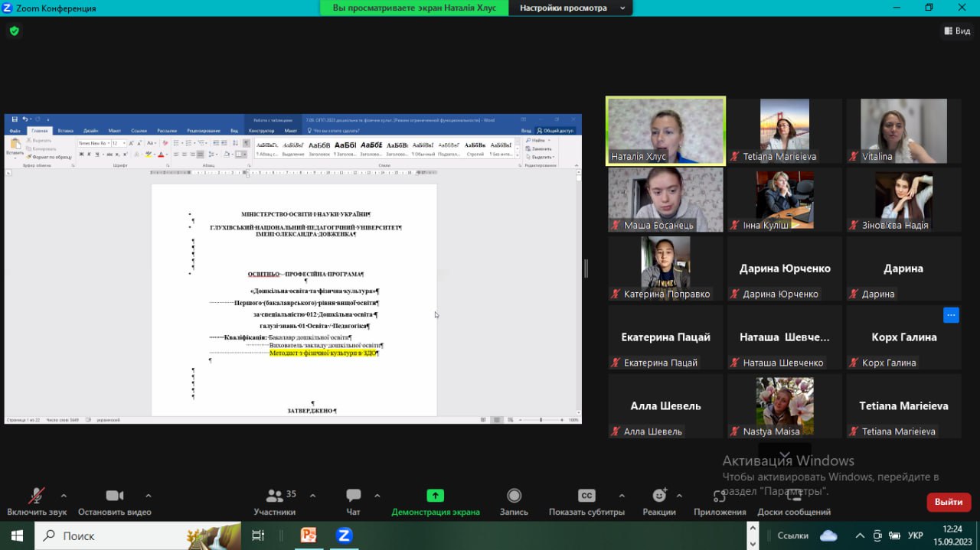Expand the Настройки просмотра dropdown

click(572, 8)
